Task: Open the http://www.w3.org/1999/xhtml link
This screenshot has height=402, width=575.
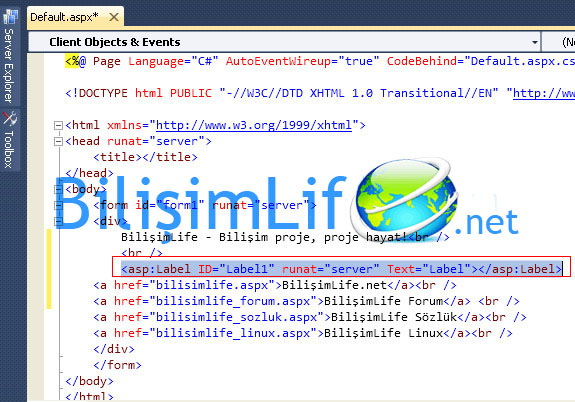Action: tap(254, 125)
